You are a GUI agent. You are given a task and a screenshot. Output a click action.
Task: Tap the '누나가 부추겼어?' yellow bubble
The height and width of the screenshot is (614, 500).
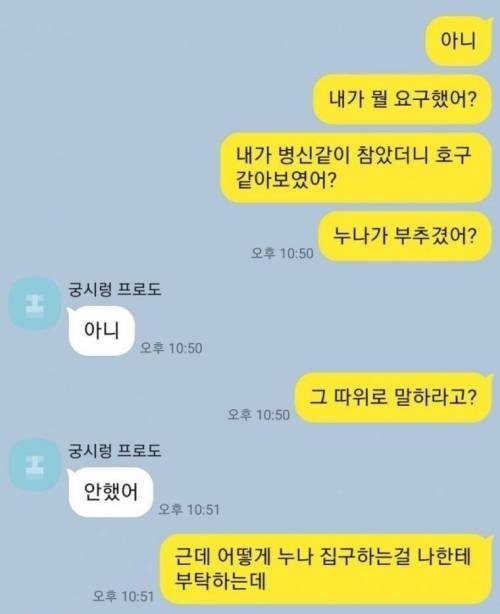(405, 236)
